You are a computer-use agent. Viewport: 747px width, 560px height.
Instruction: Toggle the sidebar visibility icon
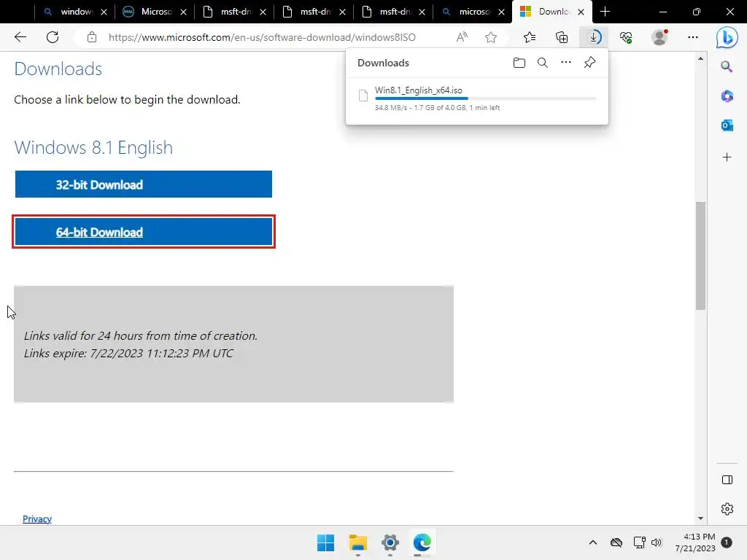coord(727,480)
